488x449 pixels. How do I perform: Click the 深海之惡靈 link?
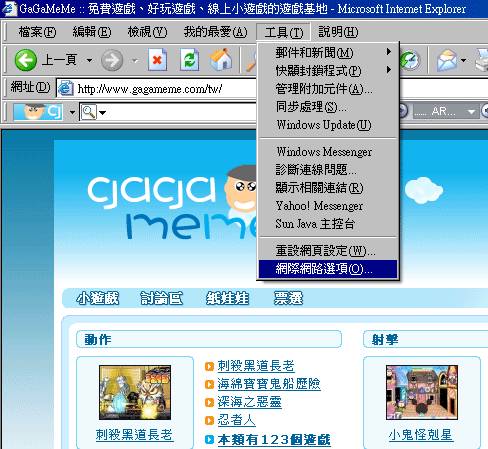[249, 402]
